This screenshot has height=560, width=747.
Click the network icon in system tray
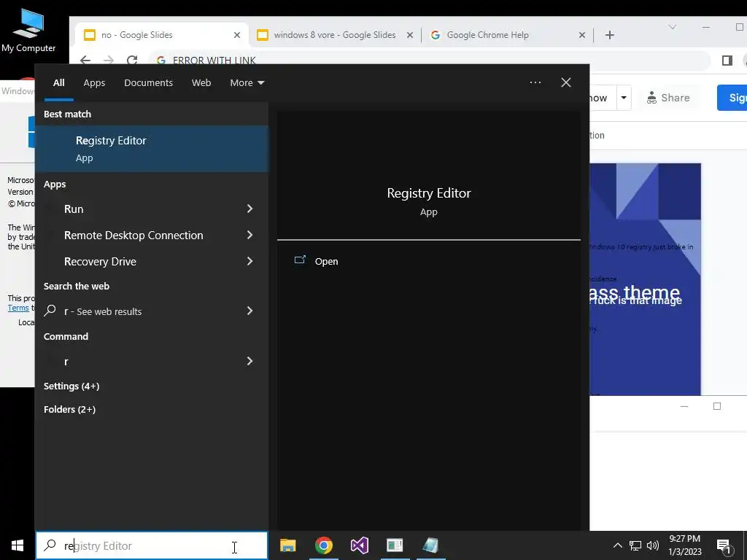(635, 545)
